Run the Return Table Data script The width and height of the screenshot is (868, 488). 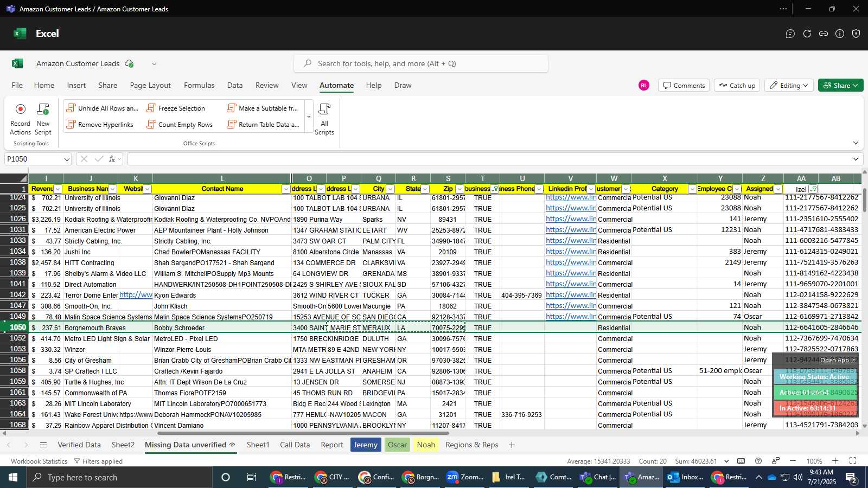click(263, 125)
